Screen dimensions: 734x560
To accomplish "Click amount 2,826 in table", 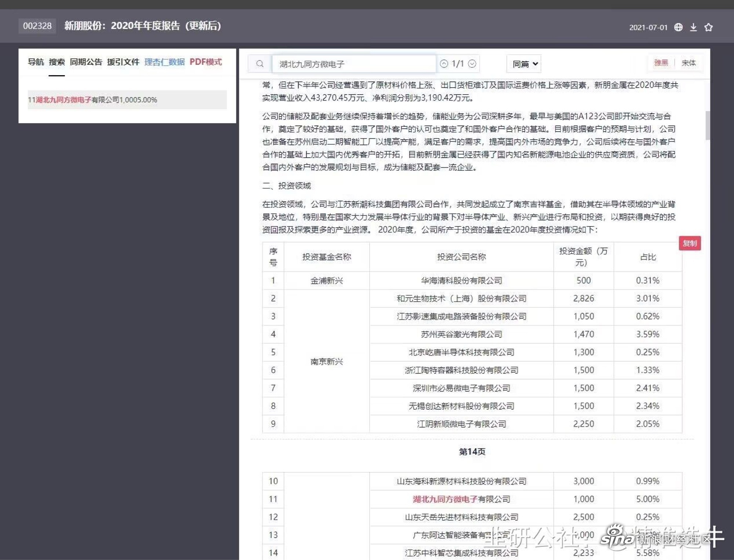I will click(584, 299).
